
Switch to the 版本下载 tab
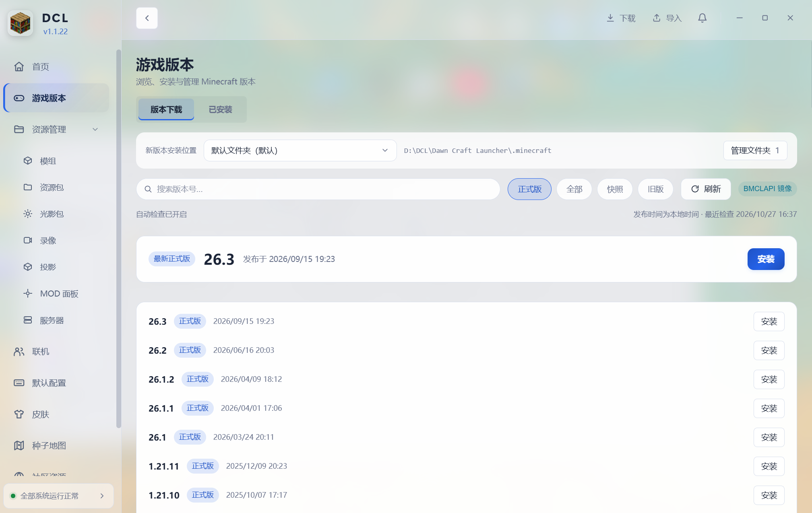pyautogui.click(x=166, y=109)
